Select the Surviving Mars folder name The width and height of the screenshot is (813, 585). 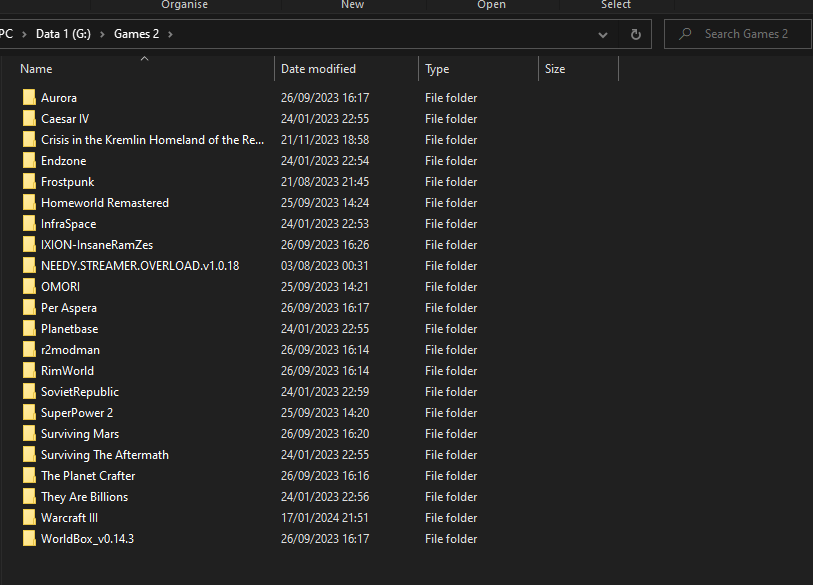click(80, 434)
